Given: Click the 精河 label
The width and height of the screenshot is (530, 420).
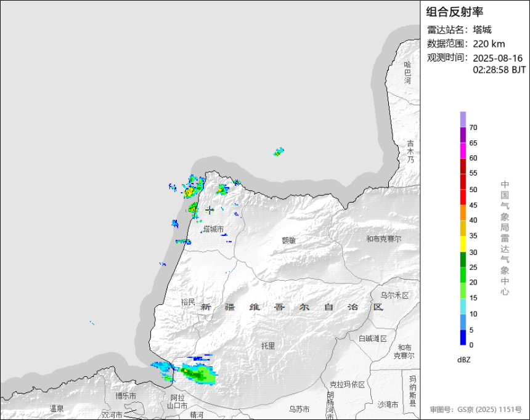Looking at the screenshot, I should [x=197, y=414].
